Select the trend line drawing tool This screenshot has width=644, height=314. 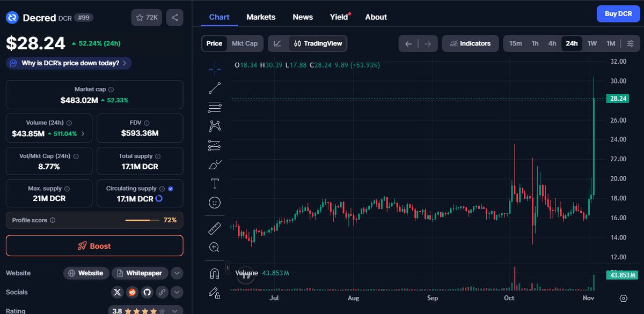[215, 88]
